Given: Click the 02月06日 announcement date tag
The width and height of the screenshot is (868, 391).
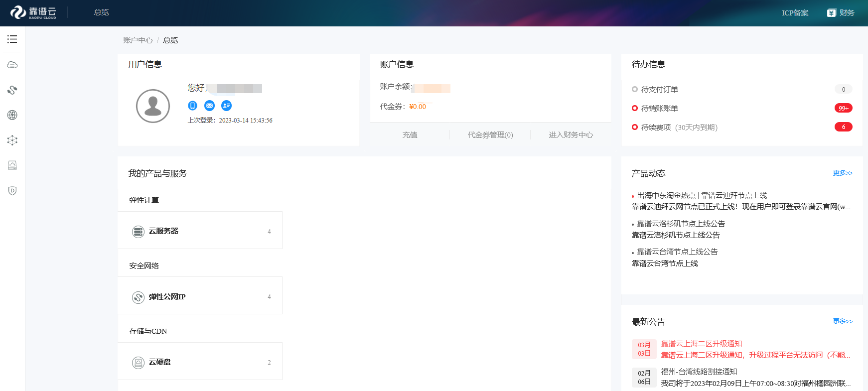Looking at the screenshot, I should click(644, 378).
